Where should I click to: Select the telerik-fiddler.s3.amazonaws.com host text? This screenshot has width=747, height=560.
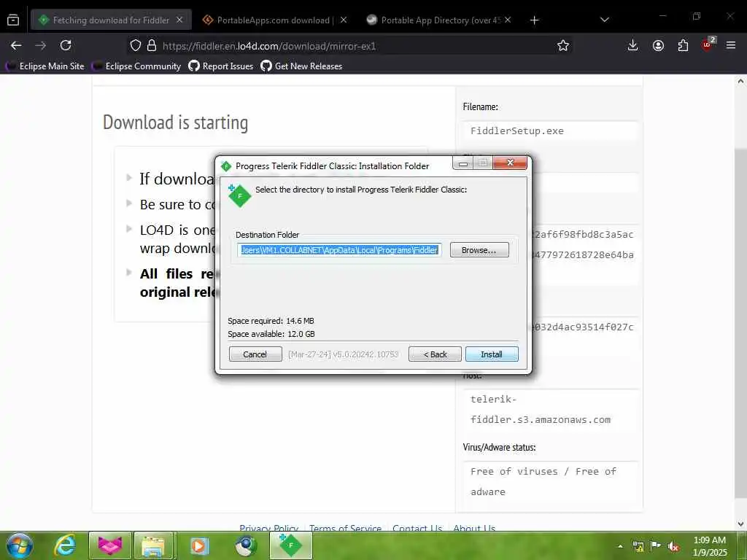click(x=541, y=410)
